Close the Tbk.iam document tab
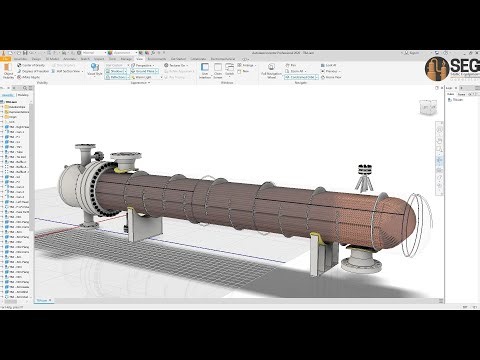This screenshot has width=480, height=360. click(x=50, y=300)
